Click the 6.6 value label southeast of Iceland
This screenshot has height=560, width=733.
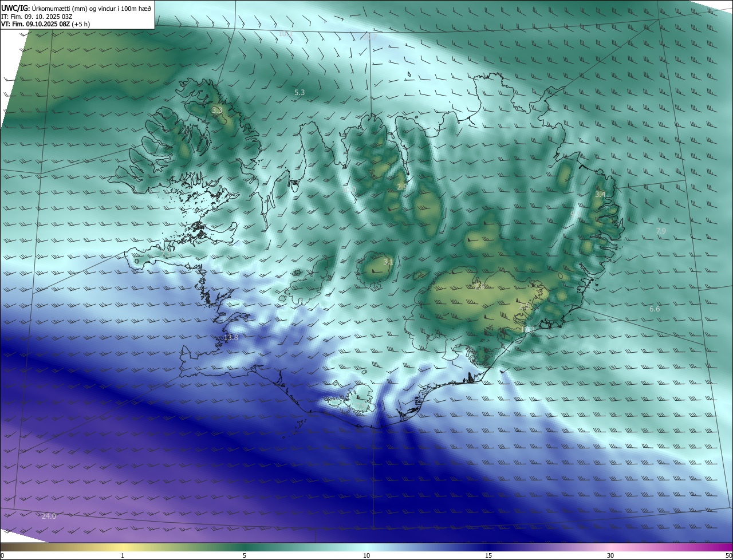pos(655,309)
